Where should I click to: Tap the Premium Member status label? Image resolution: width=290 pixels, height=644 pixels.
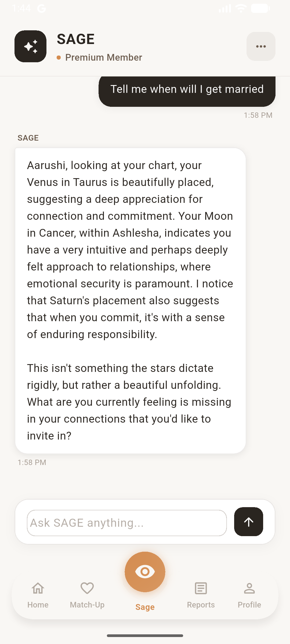tap(103, 57)
